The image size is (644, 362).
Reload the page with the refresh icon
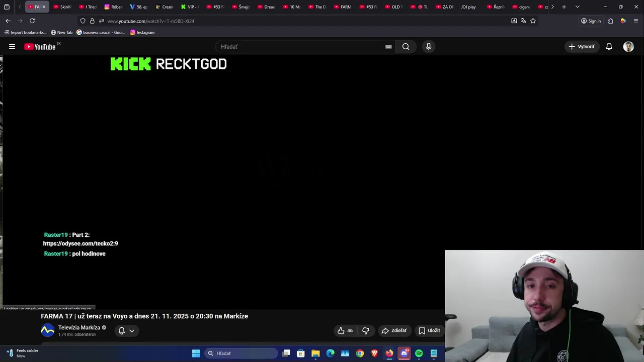(32, 21)
